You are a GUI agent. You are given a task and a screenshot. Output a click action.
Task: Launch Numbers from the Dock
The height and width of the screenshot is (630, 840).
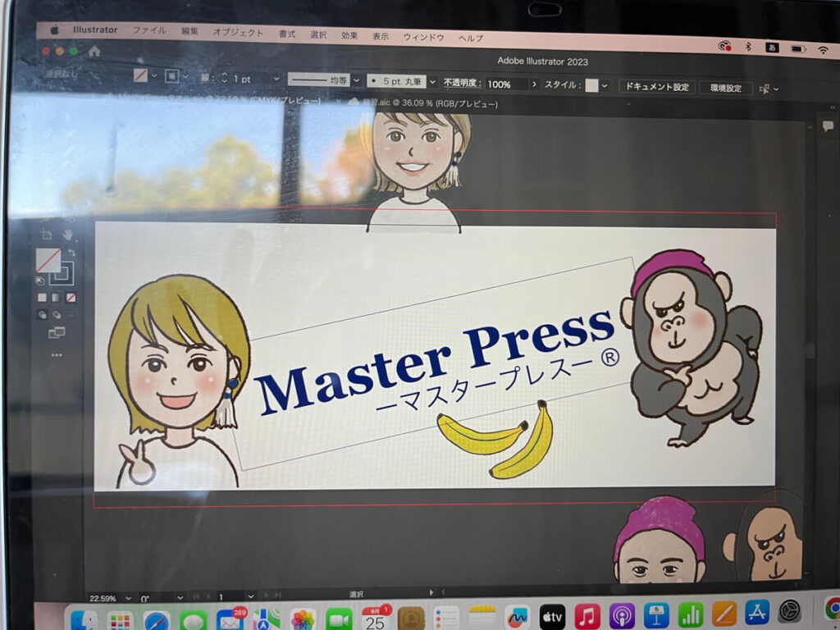(x=691, y=615)
